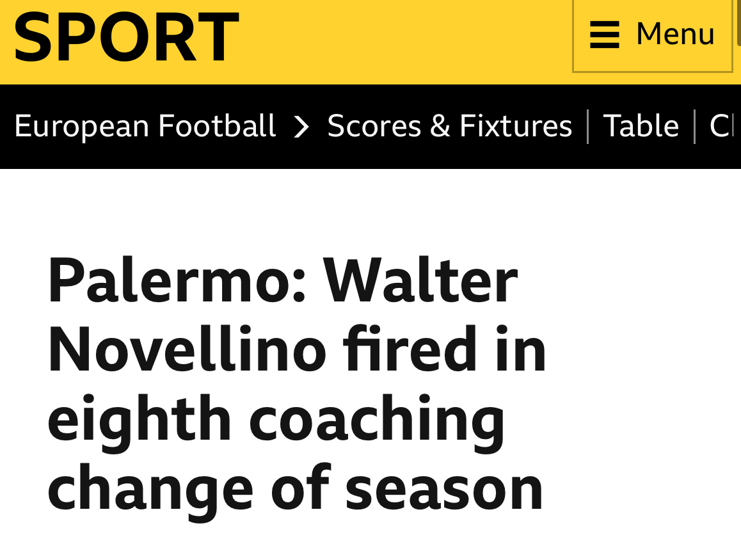Switch to the Table tab

point(641,125)
